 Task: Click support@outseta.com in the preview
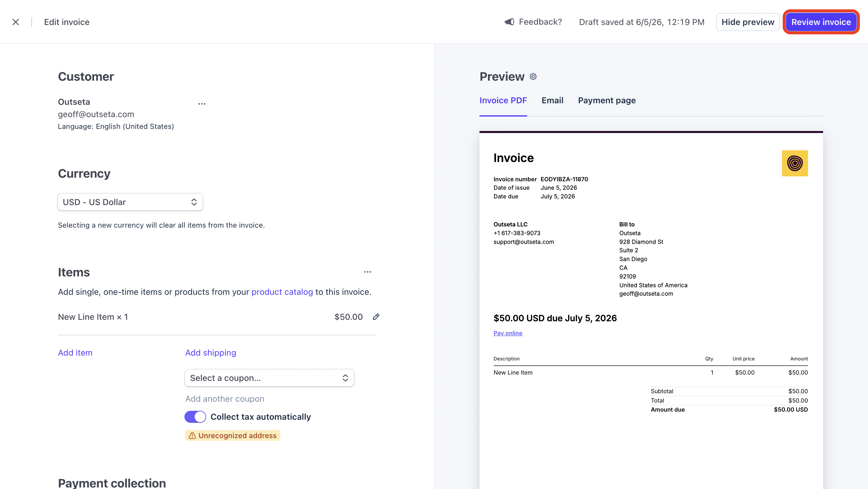[x=524, y=242]
